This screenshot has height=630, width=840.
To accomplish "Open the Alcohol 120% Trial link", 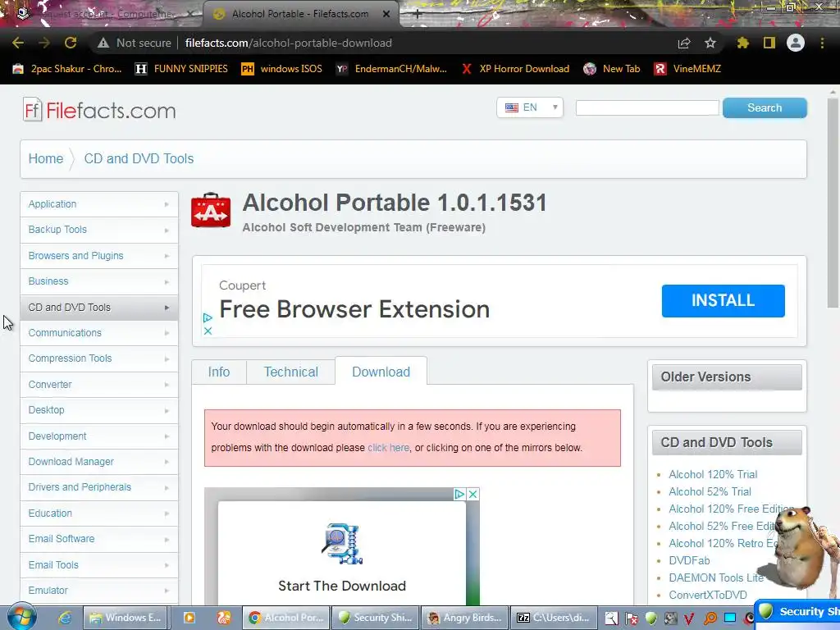I will [713, 475].
